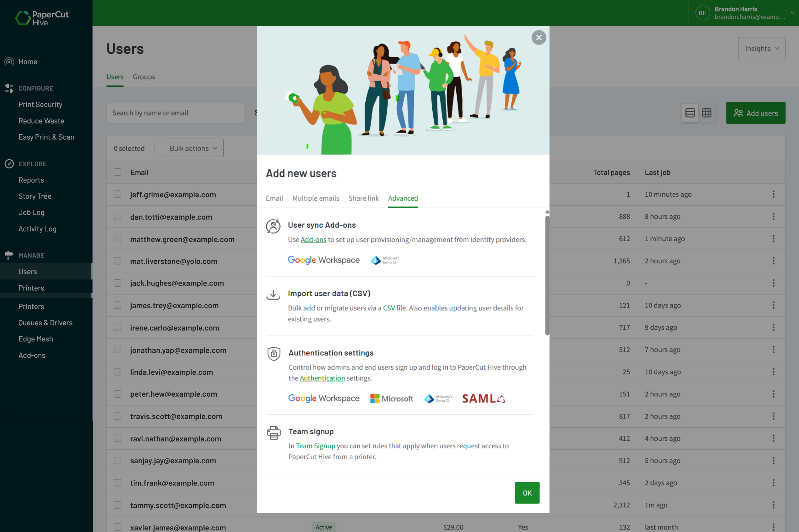The image size is (799, 532).
Task: Switch to list view of users
Action: [x=690, y=113]
